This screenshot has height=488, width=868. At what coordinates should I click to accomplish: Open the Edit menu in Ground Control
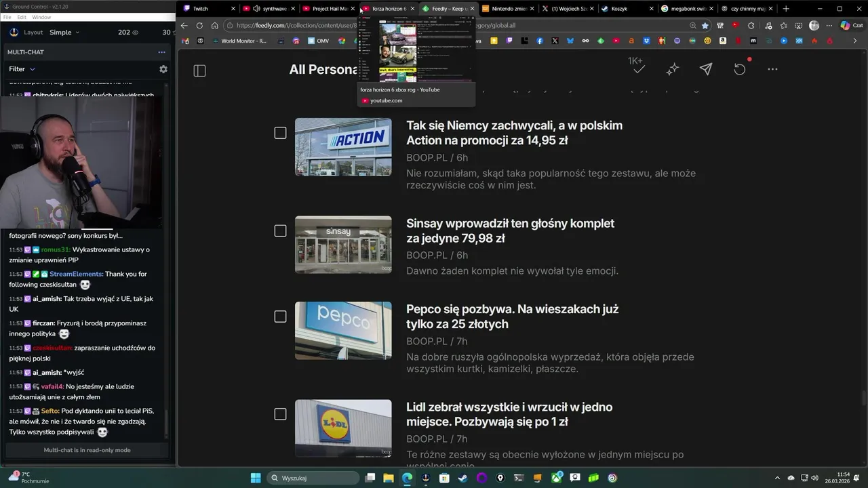22,17
